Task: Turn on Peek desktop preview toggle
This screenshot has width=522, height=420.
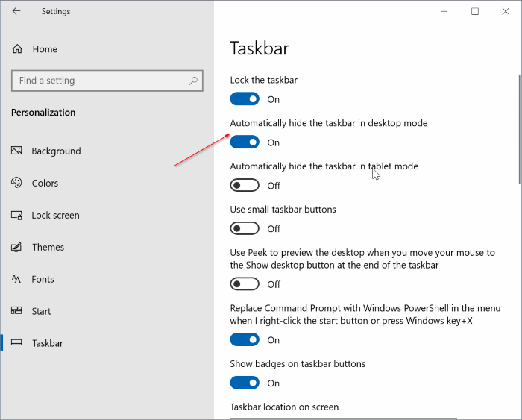Action: click(x=245, y=284)
